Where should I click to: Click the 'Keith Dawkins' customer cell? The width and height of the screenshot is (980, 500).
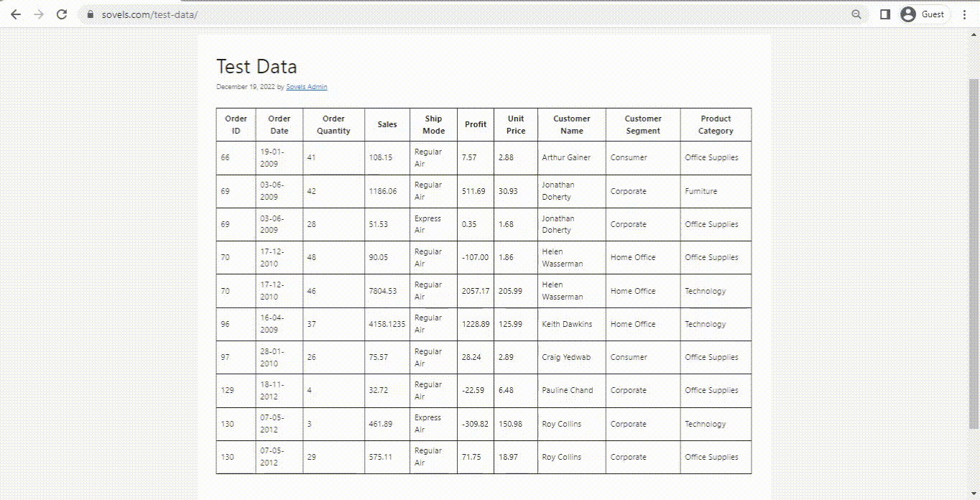pyautogui.click(x=572, y=324)
